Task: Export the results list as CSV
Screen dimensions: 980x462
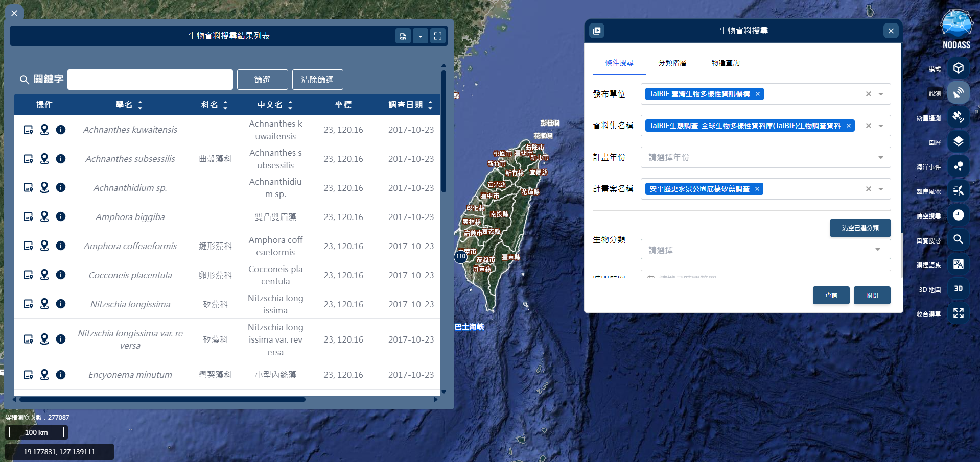Action: pos(403,36)
